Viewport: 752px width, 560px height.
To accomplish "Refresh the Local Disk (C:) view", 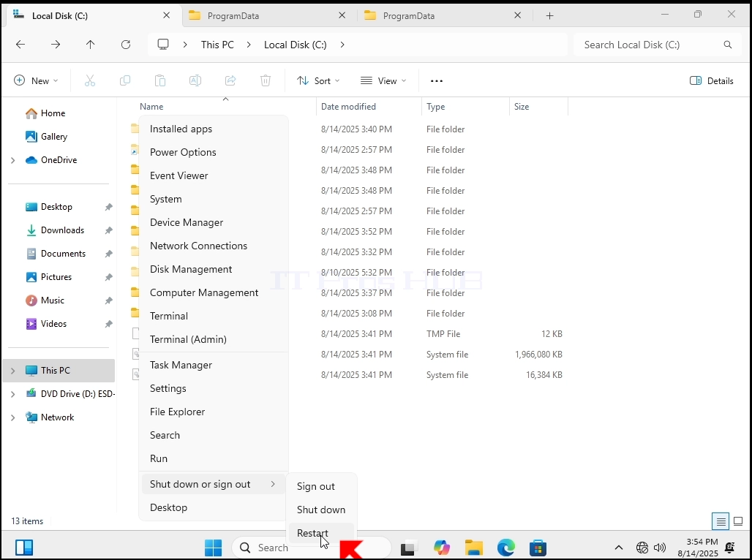I will click(126, 45).
